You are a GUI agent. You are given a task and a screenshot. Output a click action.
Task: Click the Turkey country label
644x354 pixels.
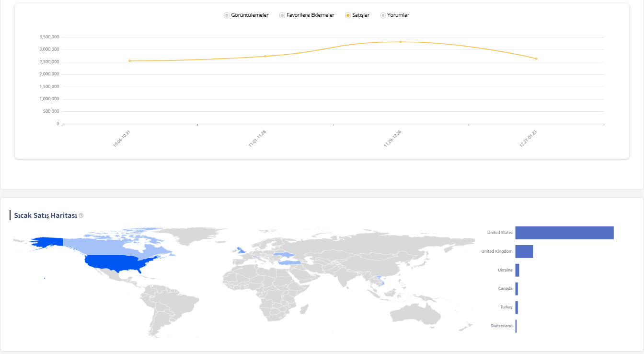click(507, 307)
